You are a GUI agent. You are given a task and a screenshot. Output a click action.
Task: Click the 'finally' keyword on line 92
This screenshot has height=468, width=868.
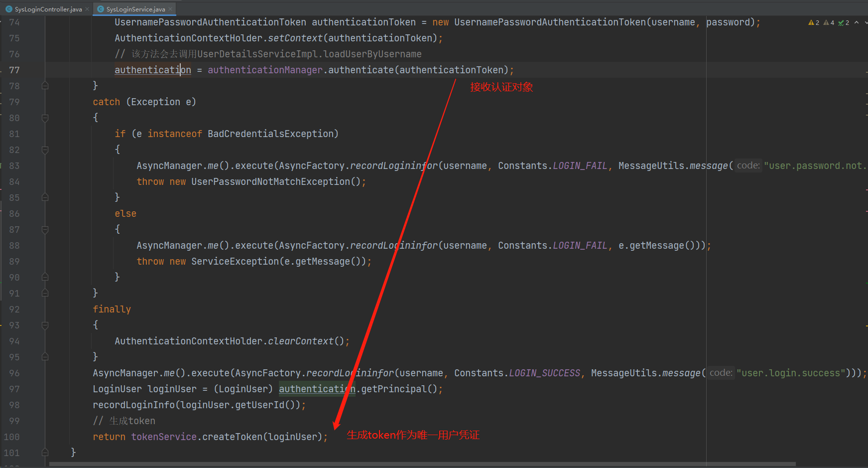click(112, 310)
